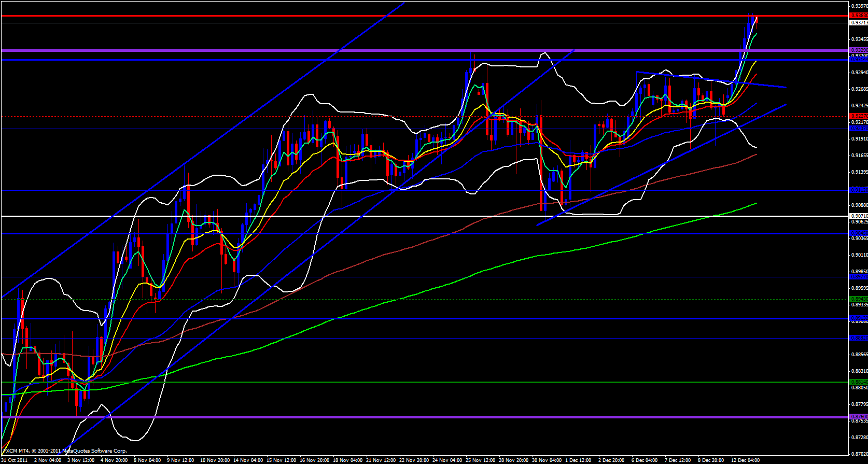This screenshot has width=868, height=464.
Task: Click the purple 0.8760 price label
Action: click(859, 416)
